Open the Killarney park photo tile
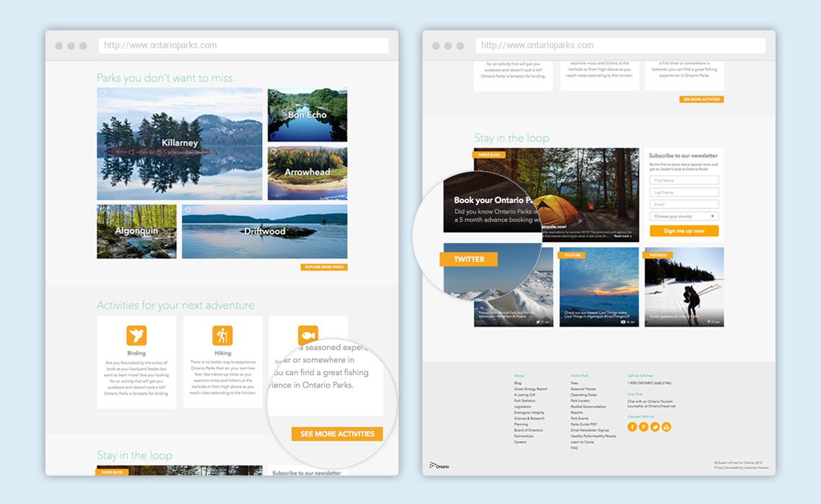 (179, 144)
